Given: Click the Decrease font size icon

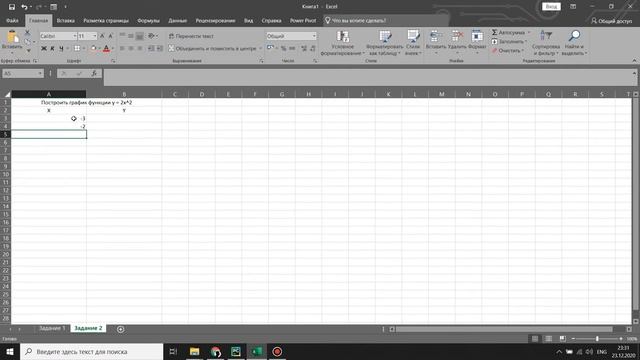Looking at the screenshot, I should pyautogui.click(x=110, y=36).
